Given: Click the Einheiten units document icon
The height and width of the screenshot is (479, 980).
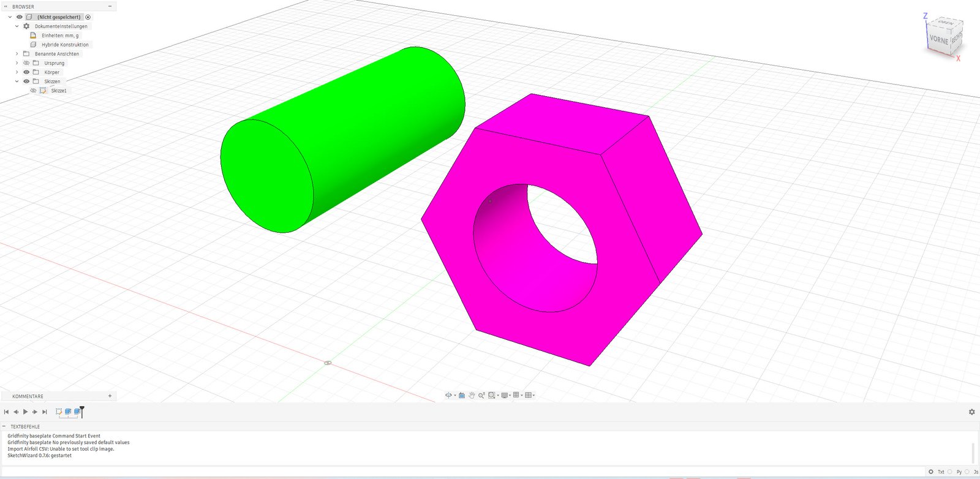Looking at the screenshot, I should (x=33, y=36).
